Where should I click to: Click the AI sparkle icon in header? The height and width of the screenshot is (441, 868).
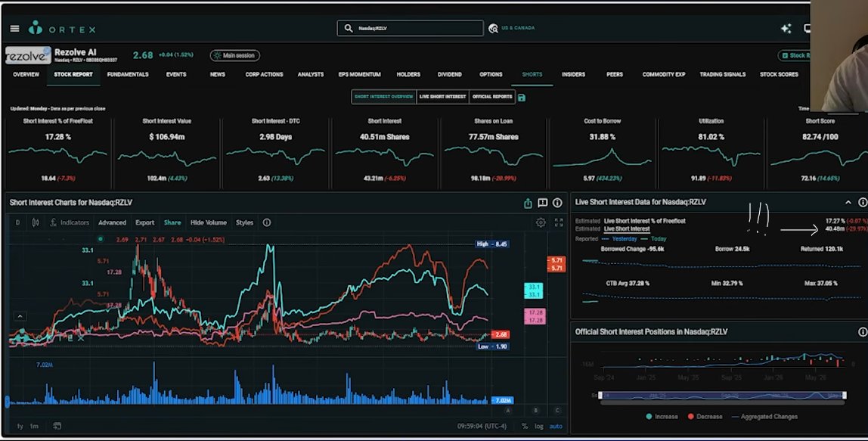(786, 29)
